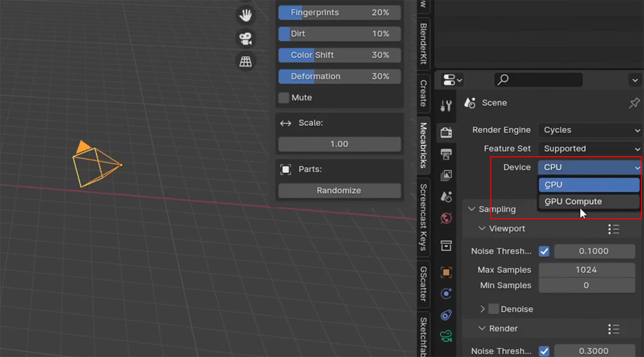Click the Randomize button
The image size is (644, 357).
(339, 190)
